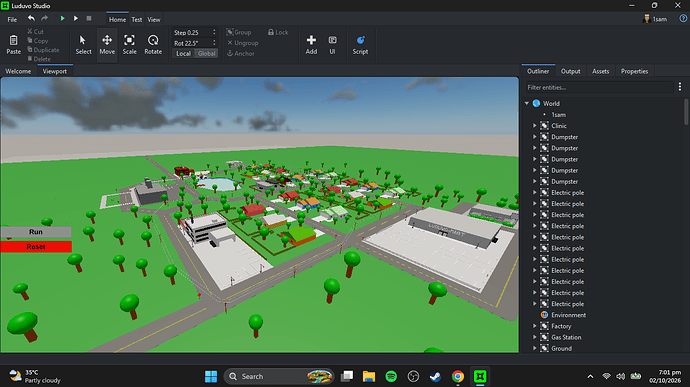The height and width of the screenshot is (387, 690).
Task: Expand the Ground entity
Action: [x=535, y=348]
